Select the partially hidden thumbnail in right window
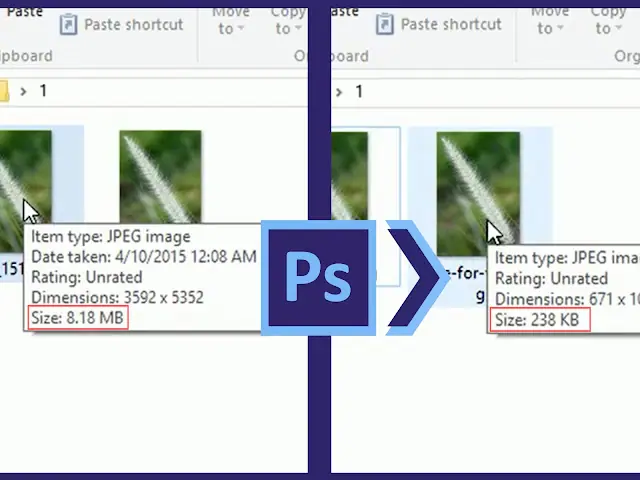Screen dimensions: 640x480 pos(349,176)
